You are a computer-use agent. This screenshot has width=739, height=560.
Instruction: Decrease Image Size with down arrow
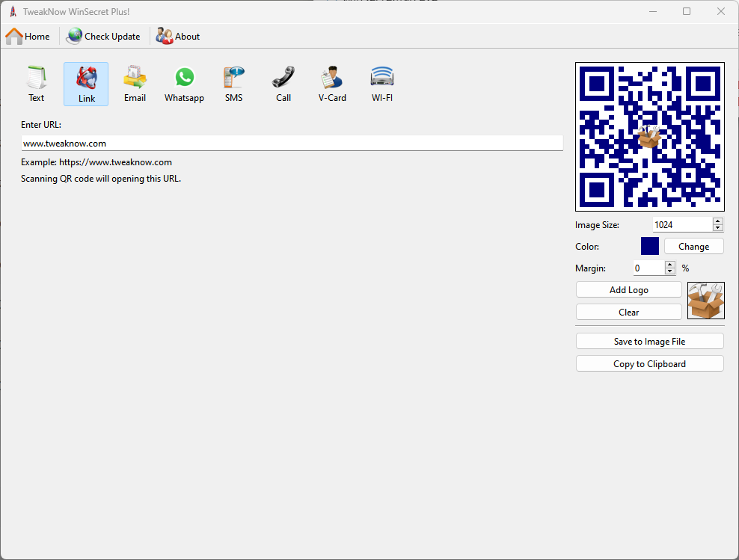coord(718,228)
